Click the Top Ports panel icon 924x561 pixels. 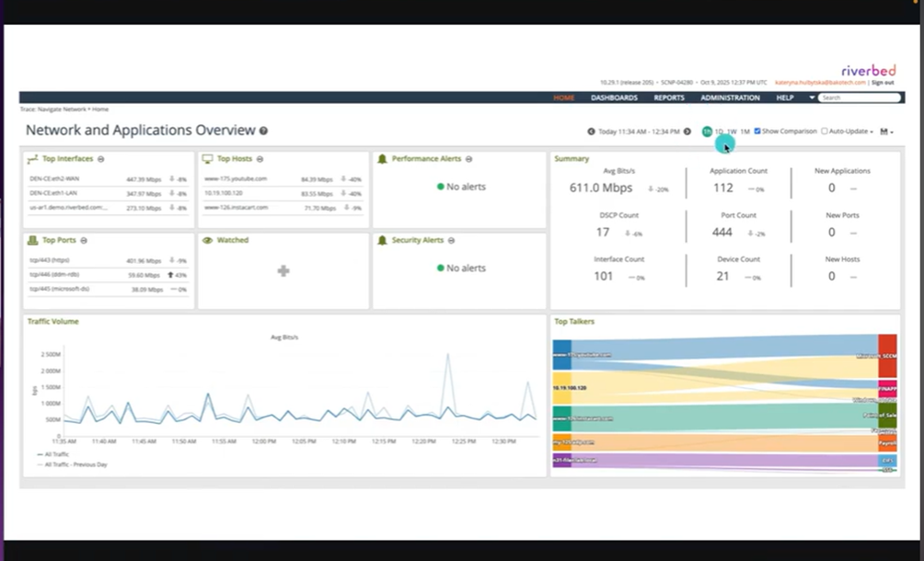click(x=34, y=240)
